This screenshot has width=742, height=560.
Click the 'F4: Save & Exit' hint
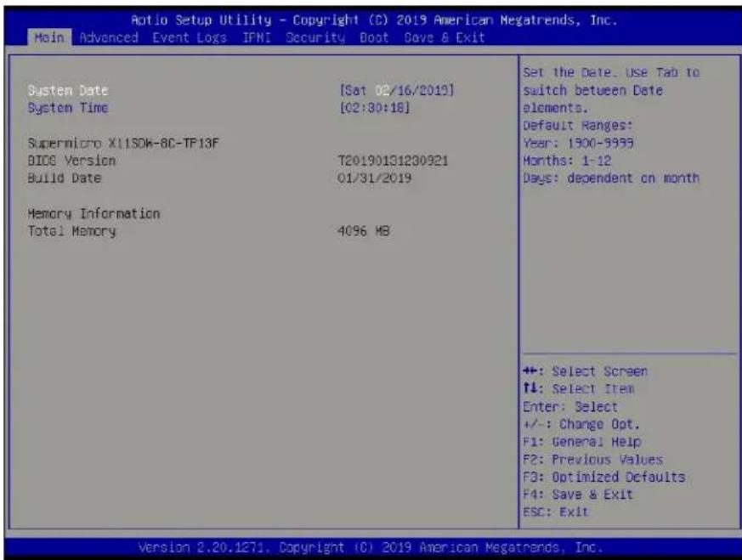[578, 495]
